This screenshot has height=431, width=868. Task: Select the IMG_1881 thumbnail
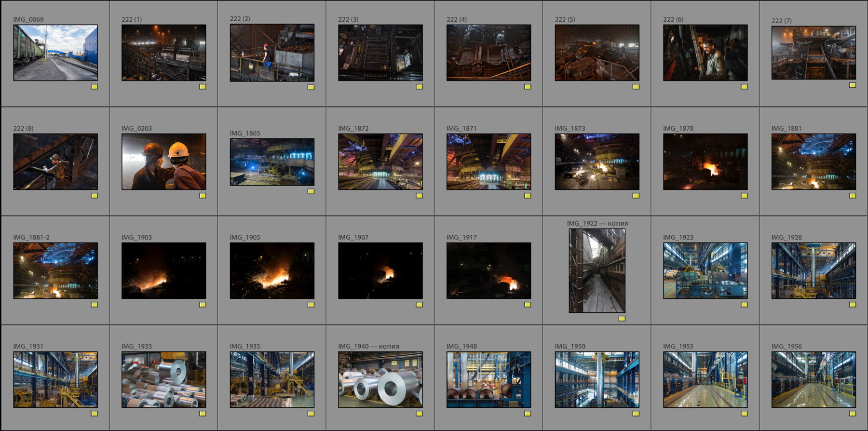814,162
